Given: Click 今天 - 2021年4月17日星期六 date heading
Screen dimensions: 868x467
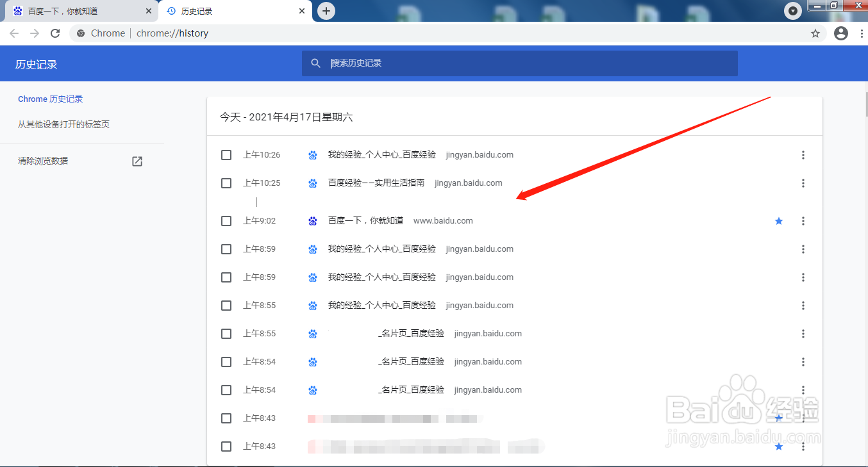Looking at the screenshot, I should (x=287, y=117).
